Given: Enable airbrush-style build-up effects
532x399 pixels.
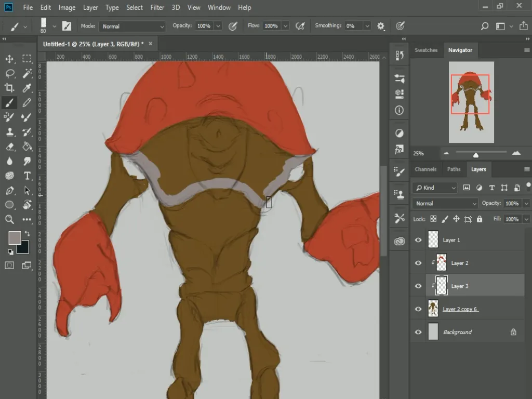Looking at the screenshot, I should pyautogui.click(x=300, y=26).
